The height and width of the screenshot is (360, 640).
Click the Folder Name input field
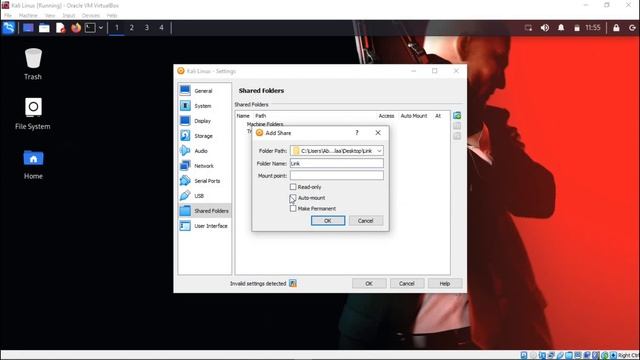coord(337,163)
